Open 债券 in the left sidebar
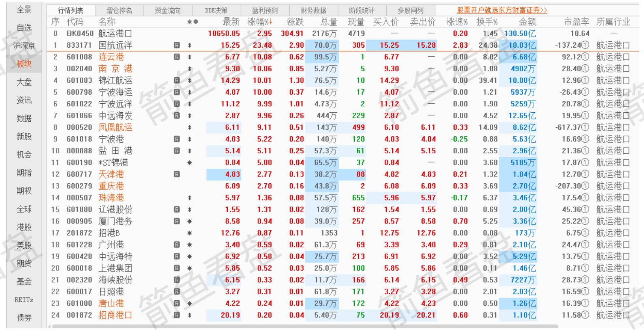 point(24,318)
